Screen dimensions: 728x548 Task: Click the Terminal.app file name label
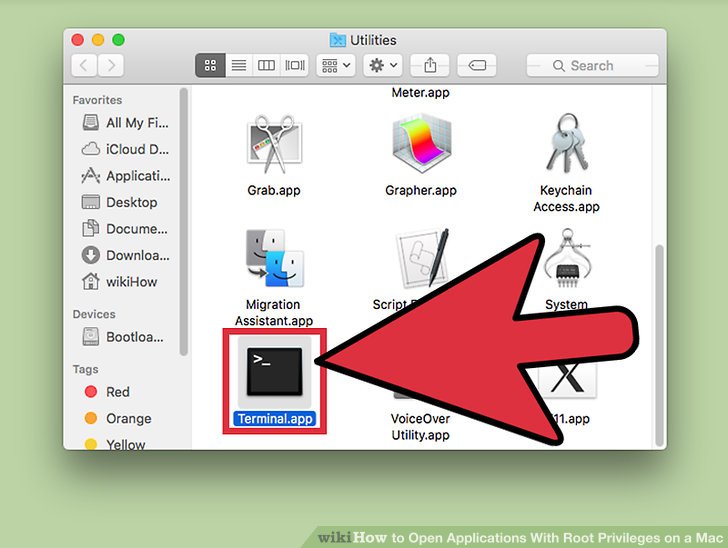275,418
